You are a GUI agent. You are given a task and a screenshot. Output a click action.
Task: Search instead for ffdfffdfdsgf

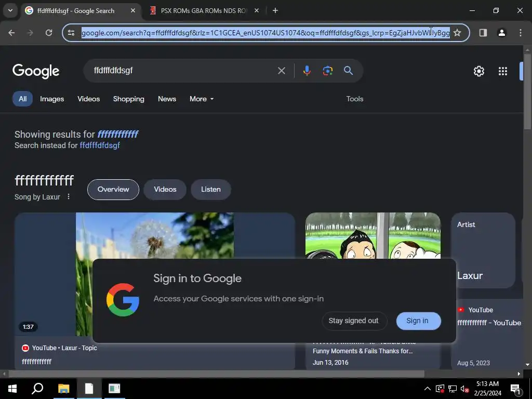pos(100,145)
